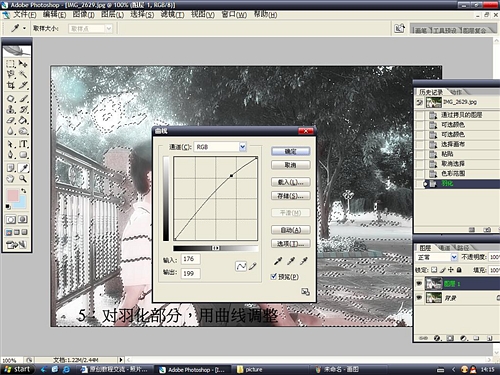Select the Blur tool
Screen dimensions: 500x375
(x=11, y=131)
